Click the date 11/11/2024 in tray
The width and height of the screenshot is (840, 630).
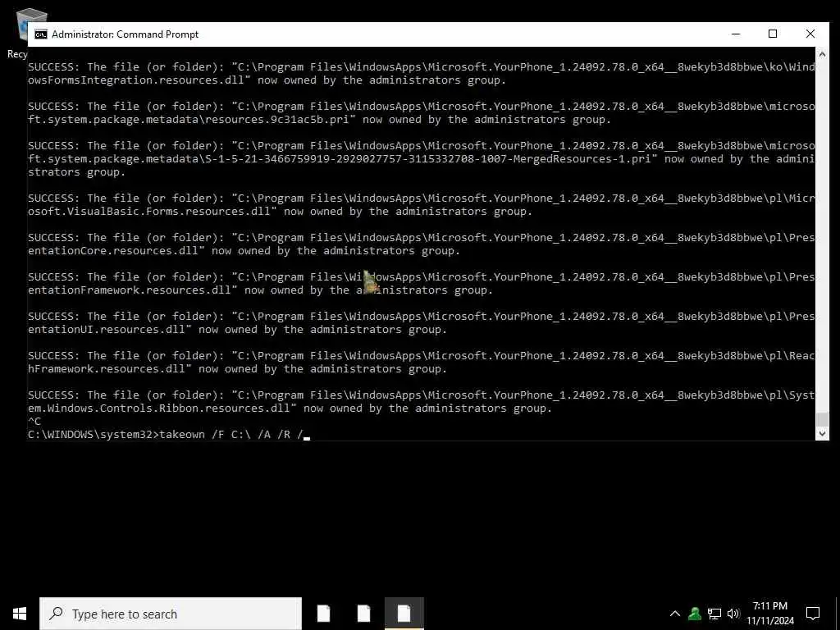[769, 621]
